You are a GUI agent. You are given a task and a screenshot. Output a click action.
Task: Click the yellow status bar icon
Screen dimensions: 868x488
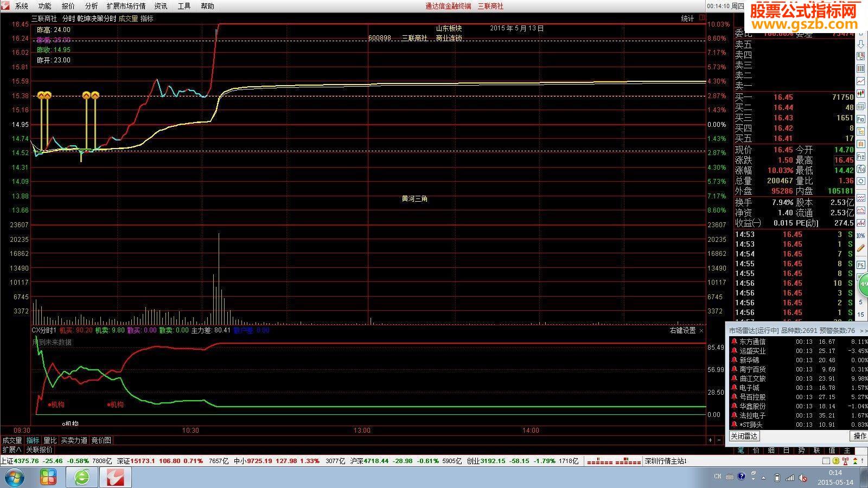coord(836,461)
